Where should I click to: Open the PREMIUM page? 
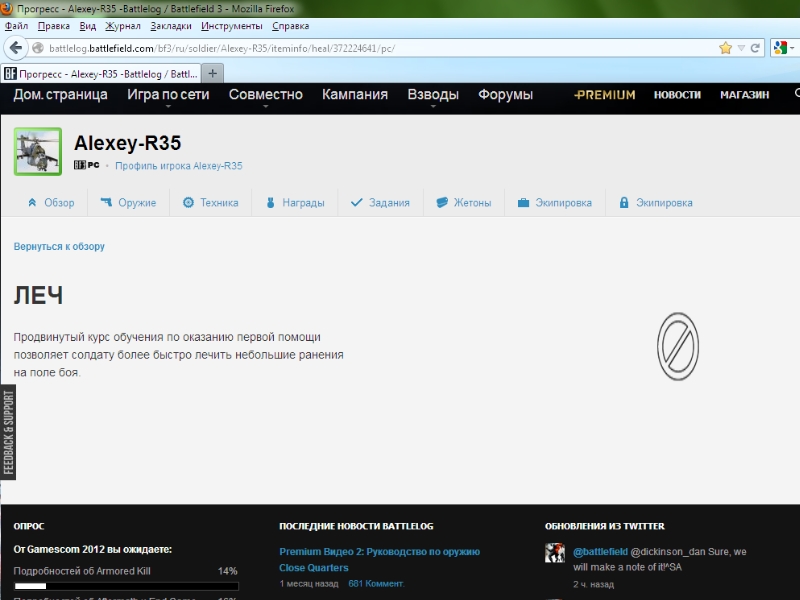point(605,95)
